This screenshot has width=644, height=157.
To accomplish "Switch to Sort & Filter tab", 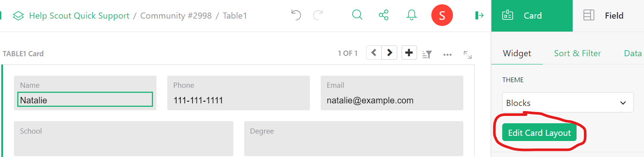I will pos(577,53).
